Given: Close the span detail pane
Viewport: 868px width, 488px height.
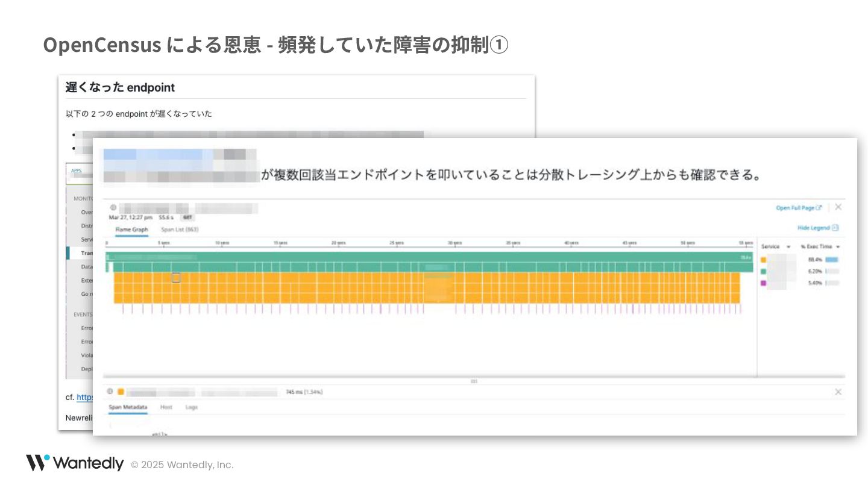Looking at the screenshot, I should click(838, 392).
